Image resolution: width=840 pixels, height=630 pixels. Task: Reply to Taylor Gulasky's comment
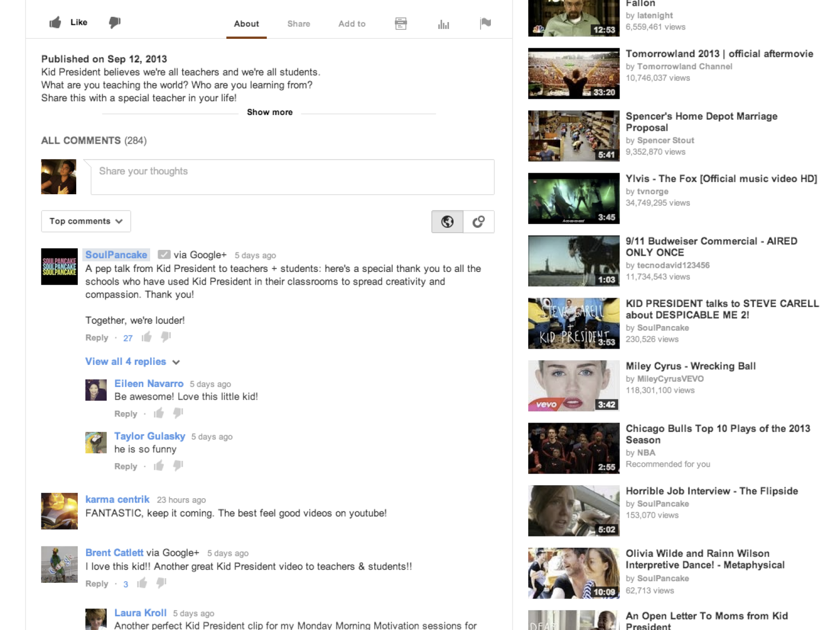pyautogui.click(x=125, y=466)
